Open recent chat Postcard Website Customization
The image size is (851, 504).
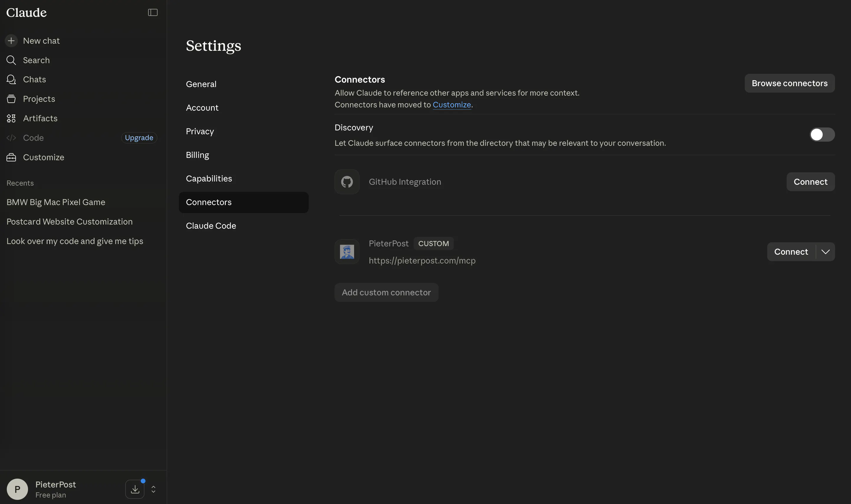coord(69,221)
